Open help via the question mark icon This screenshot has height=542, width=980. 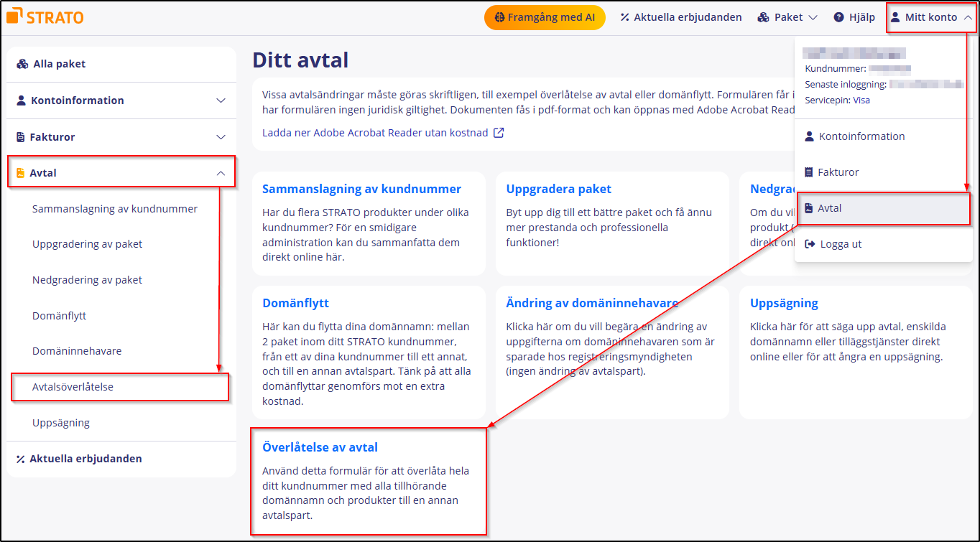click(838, 17)
